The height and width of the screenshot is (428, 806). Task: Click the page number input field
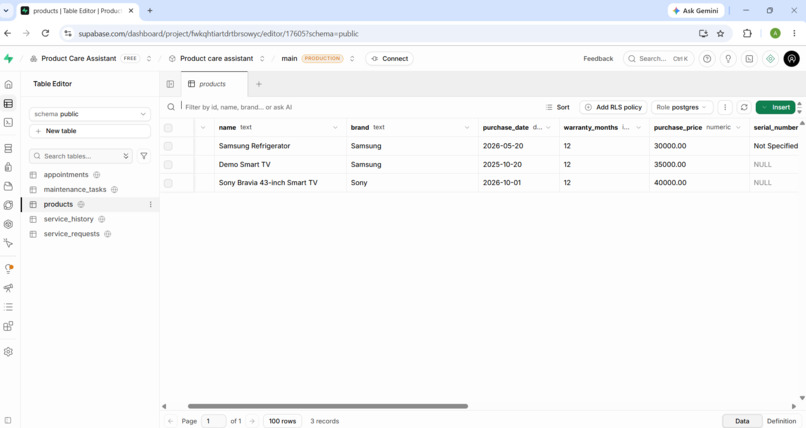click(213, 421)
